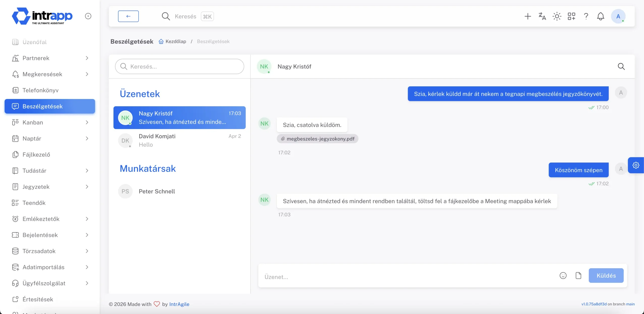Open the apps grid icon
Screen dimensions: 644x314
point(571,16)
